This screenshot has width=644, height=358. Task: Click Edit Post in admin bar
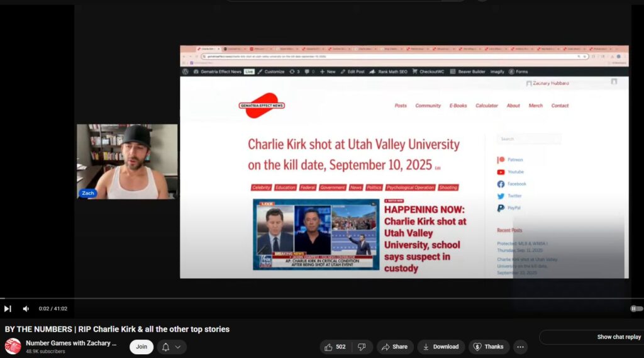coord(352,72)
